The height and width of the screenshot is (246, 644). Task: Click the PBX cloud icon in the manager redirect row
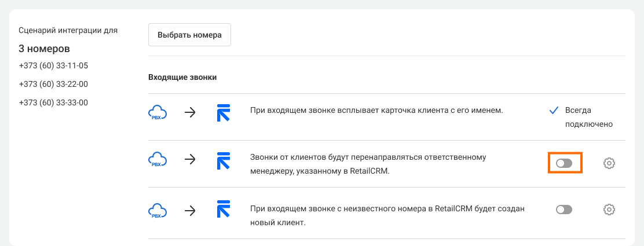(x=158, y=160)
